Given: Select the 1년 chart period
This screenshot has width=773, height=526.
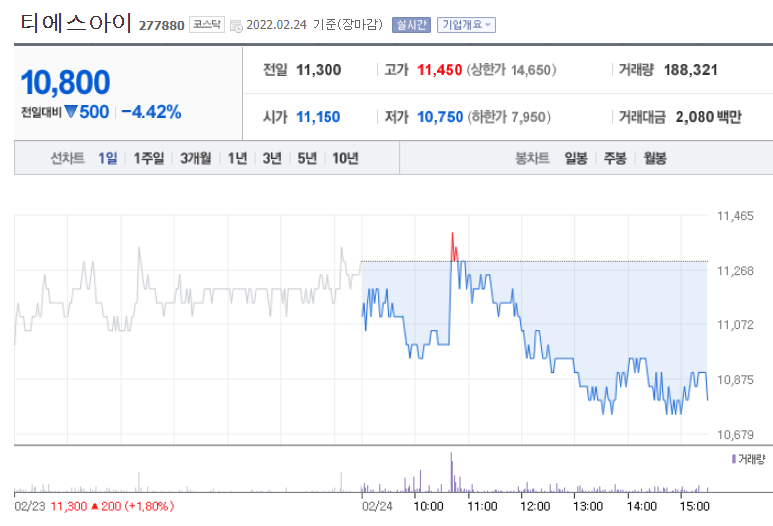Looking at the screenshot, I should pyautogui.click(x=237, y=158).
